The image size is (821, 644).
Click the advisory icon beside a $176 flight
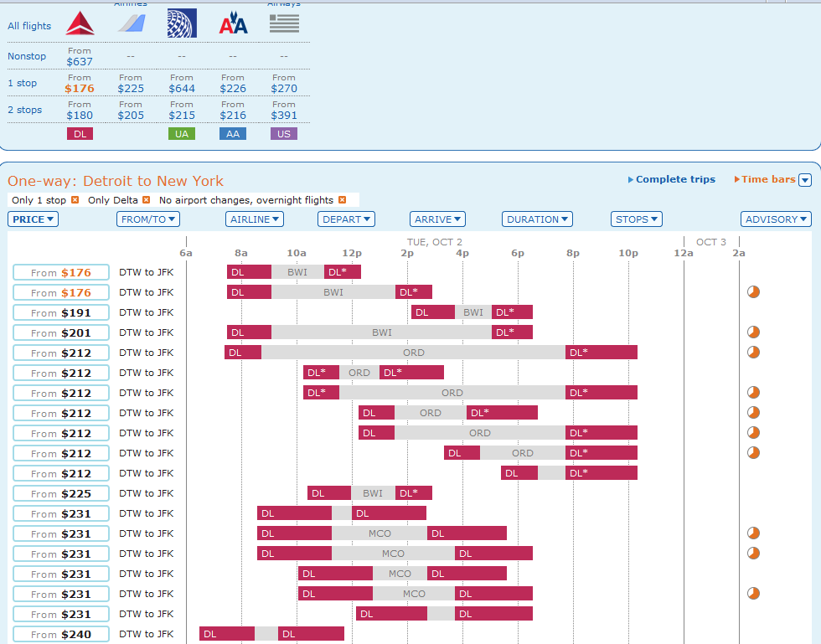tap(753, 291)
